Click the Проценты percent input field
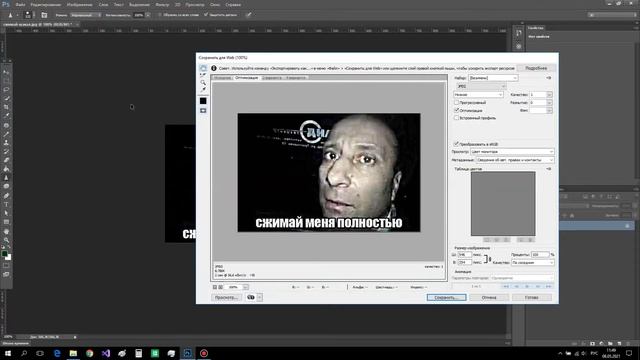 [x=540, y=254]
